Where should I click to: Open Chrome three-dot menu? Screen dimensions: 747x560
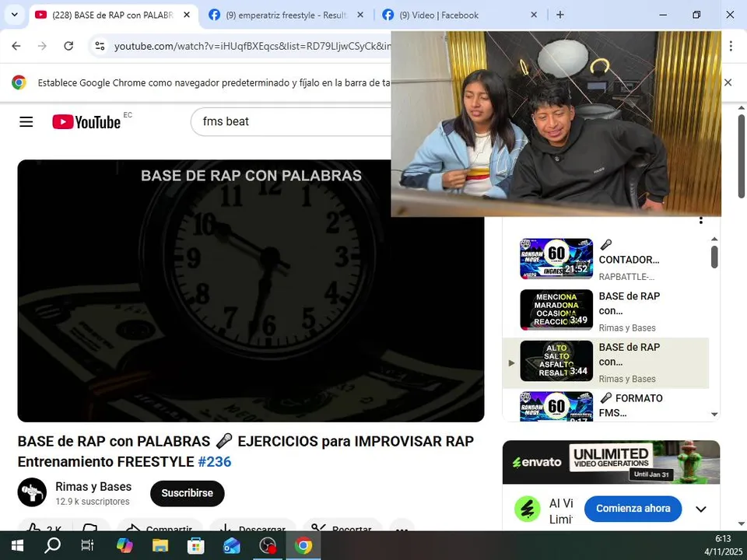[731, 46]
